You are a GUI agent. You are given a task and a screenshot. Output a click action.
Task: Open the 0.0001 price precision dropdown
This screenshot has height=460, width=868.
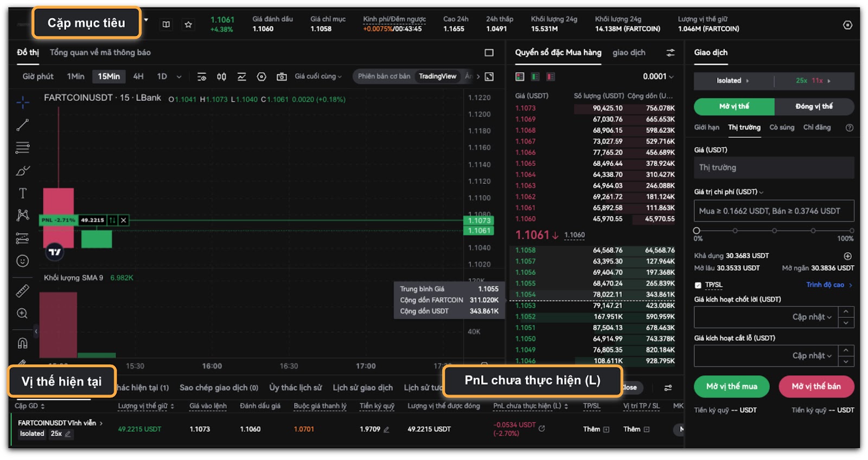(658, 76)
